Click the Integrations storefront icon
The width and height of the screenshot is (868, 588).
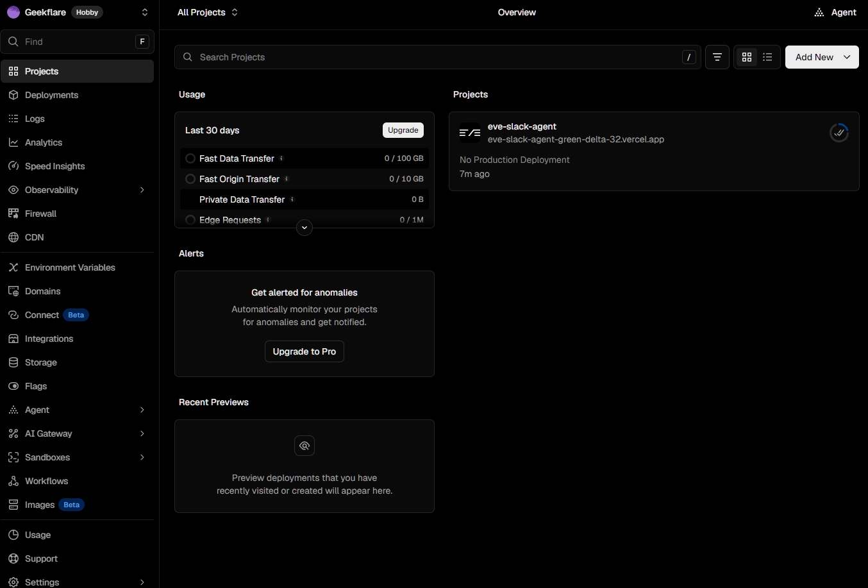pyautogui.click(x=13, y=339)
